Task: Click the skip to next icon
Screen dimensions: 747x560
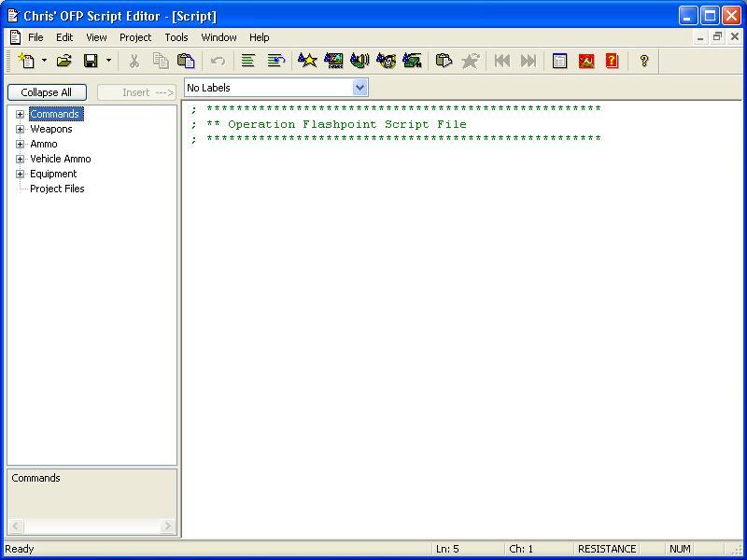Action: tap(529, 61)
